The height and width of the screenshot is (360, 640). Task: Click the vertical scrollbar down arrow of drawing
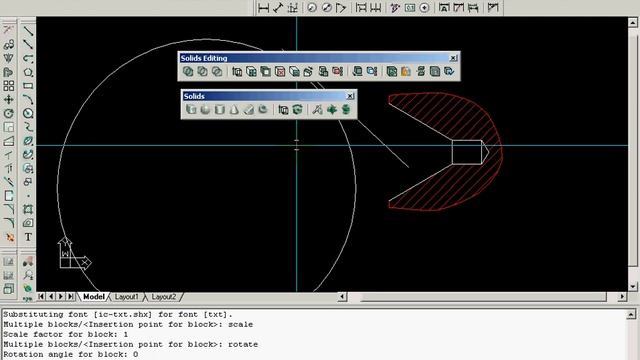[633, 286]
